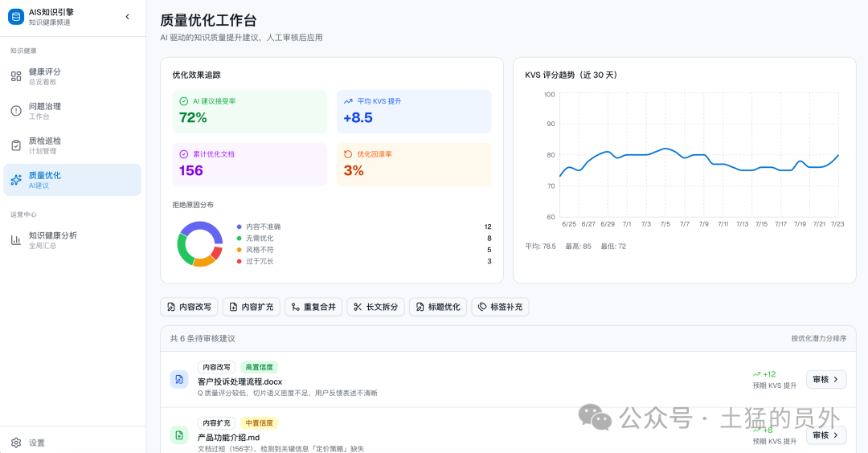Change sorting via 按优化潜力分排序

(x=818, y=338)
